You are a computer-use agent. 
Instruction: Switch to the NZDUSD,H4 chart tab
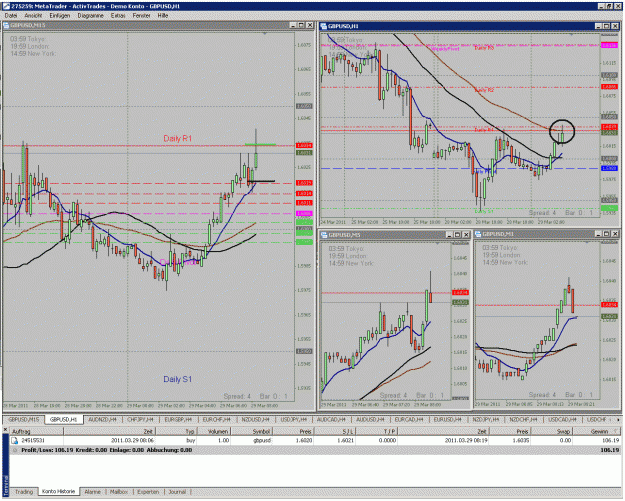pyautogui.click(x=255, y=420)
